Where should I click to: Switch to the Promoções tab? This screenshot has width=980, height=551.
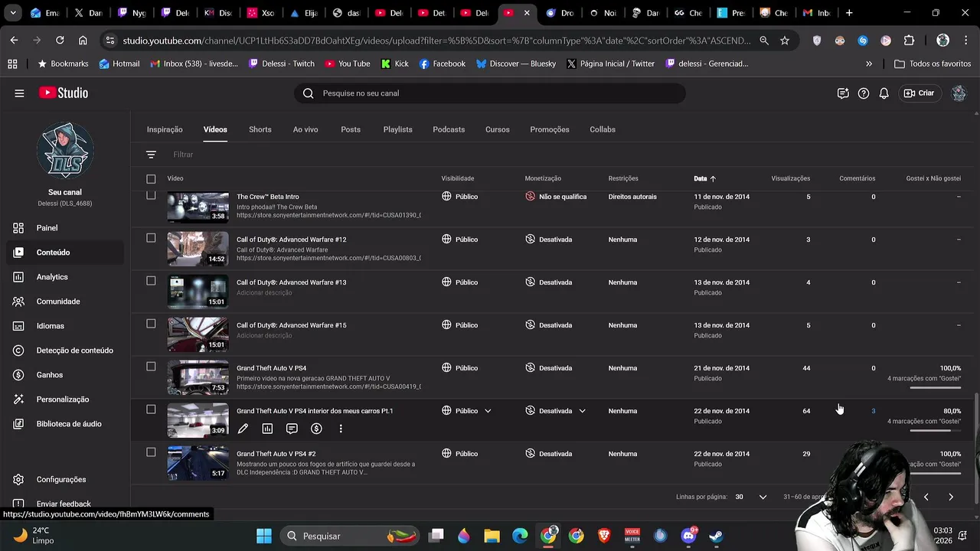(550, 129)
